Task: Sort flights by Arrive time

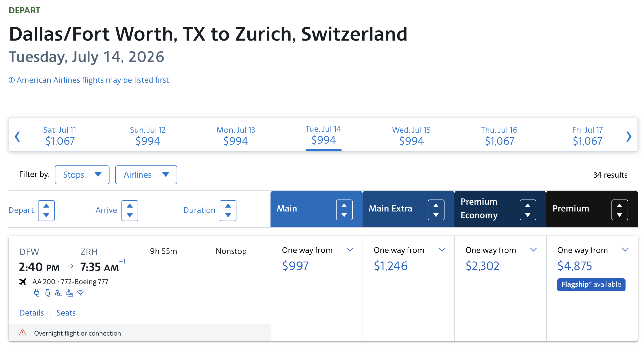Action: tap(130, 210)
